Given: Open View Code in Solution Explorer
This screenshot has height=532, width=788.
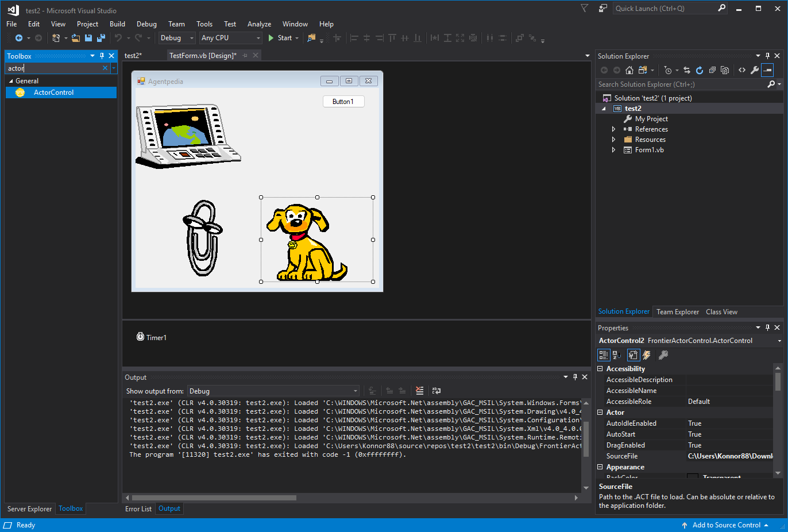Looking at the screenshot, I should [742, 70].
